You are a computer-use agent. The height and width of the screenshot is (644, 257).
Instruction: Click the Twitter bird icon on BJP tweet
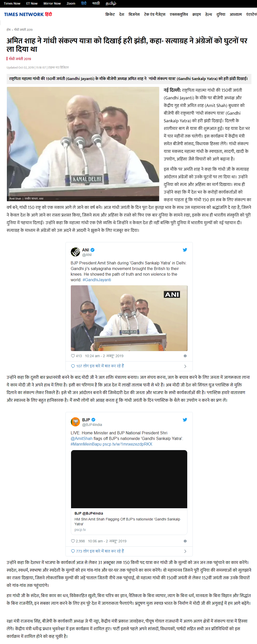(185, 420)
